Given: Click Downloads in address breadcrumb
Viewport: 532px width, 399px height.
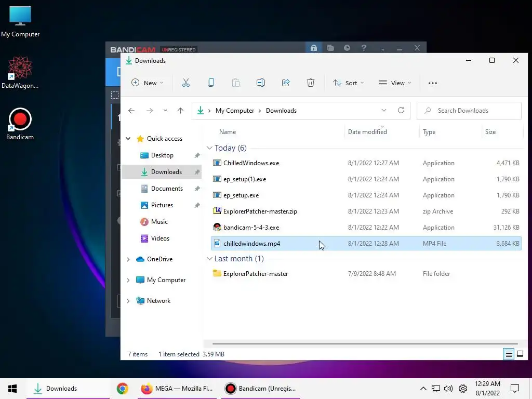Looking at the screenshot, I should coord(281,111).
